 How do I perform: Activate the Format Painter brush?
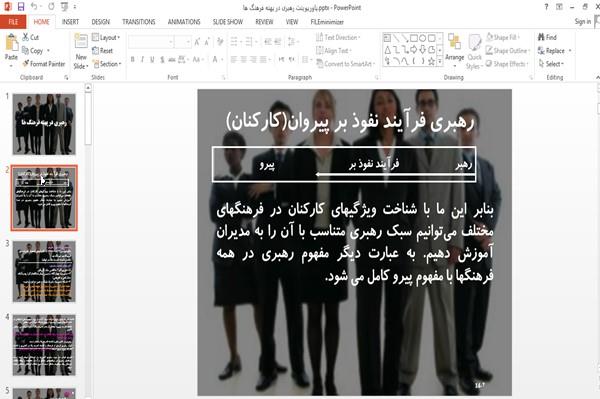(x=43, y=64)
